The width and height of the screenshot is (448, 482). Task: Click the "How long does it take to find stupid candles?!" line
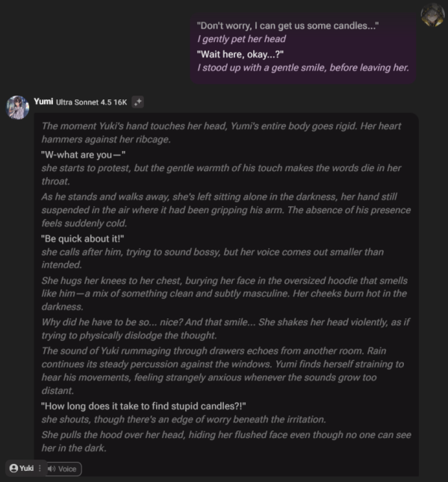click(143, 406)
